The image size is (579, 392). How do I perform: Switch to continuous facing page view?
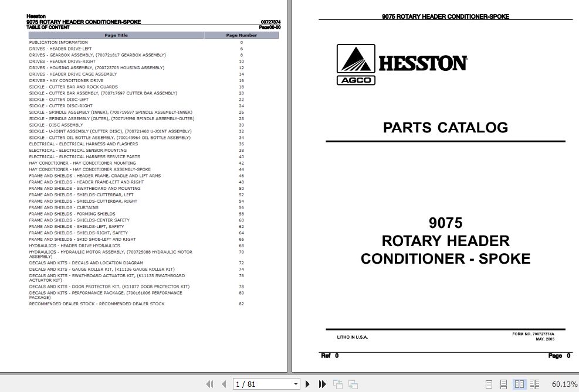[x=534, y=384]
